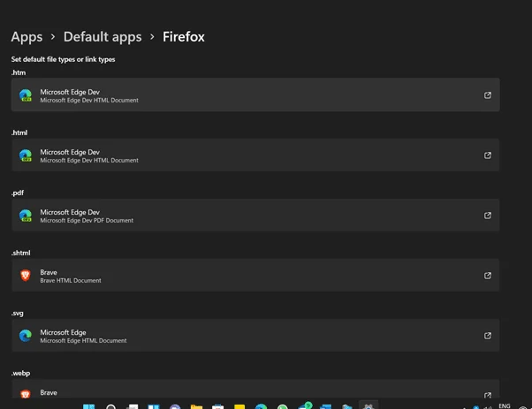Open the Windows Start menu
This screenshot has width=532, height=409.
89,406
